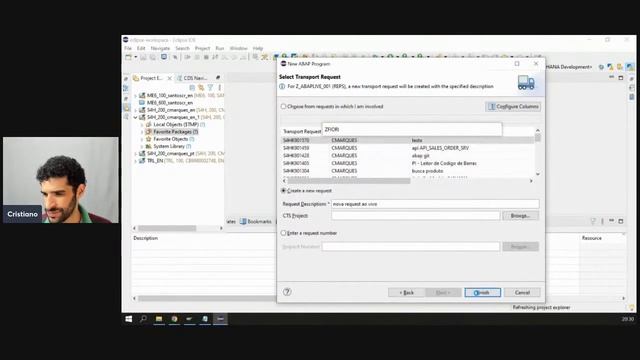Expand Favorite Packages node
This screenshot has width=640, height=360.
(x=142, y=132)
